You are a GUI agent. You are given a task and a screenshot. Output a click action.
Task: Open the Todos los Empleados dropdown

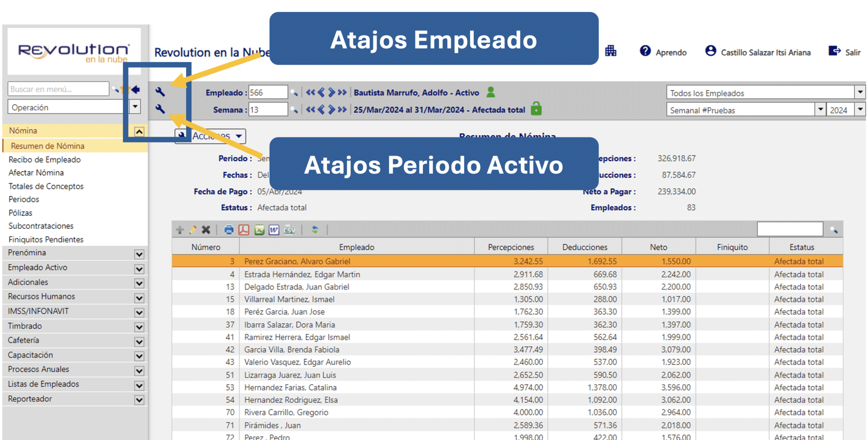pyautogui.click(x=860, y=92)
